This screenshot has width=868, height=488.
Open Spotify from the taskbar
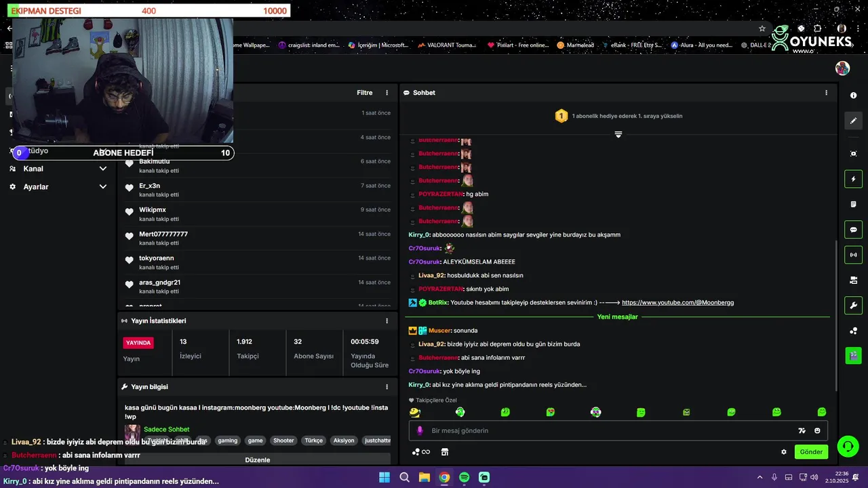[464, 477]
